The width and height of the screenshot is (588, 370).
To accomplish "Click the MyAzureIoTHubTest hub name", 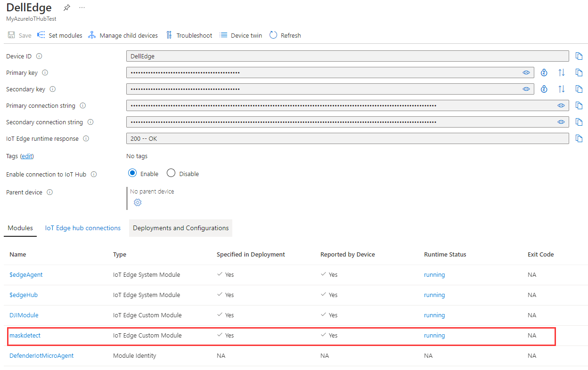I will (32, 19).
